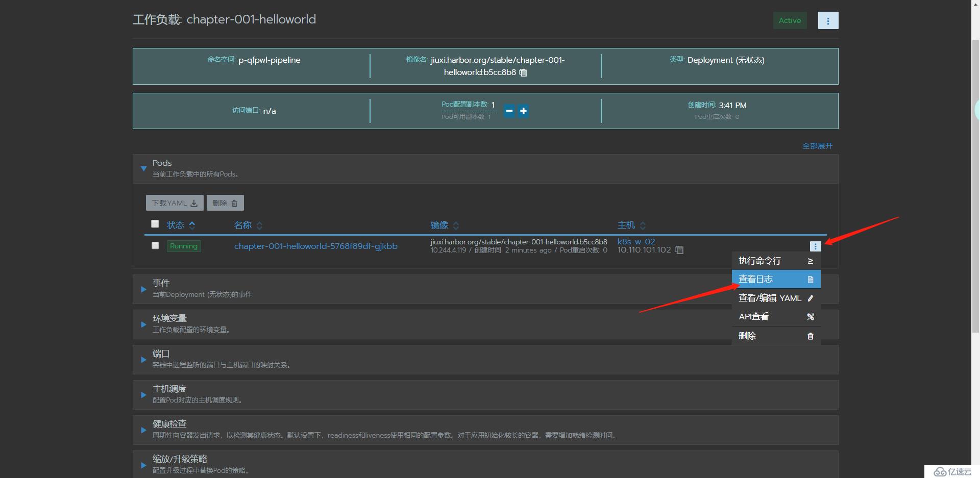Sort pods by 名称 column
The width and height of the screenshot is (980, 478).
pos(248,225)
